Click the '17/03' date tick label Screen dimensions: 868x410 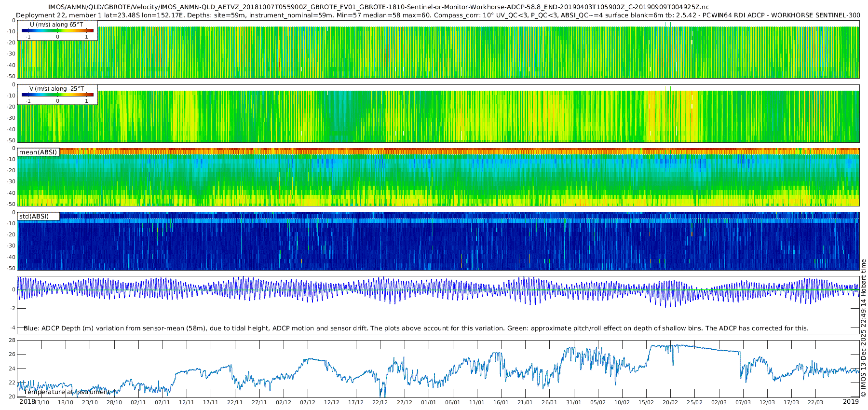(791, 402)
